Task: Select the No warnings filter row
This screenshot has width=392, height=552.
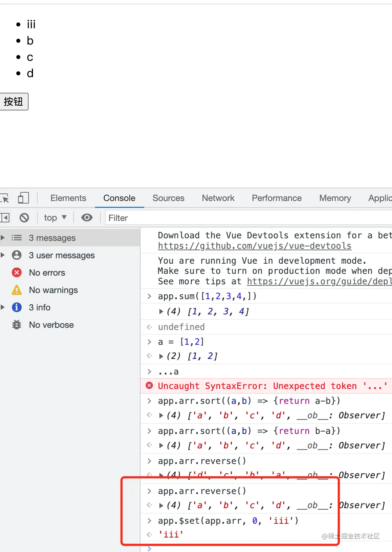Action: pos(70,290)
